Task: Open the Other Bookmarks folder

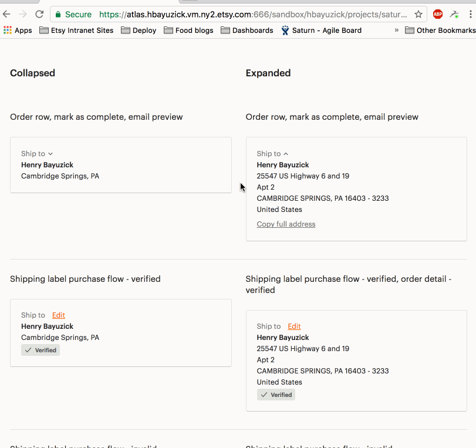Action: pos(440,31)
